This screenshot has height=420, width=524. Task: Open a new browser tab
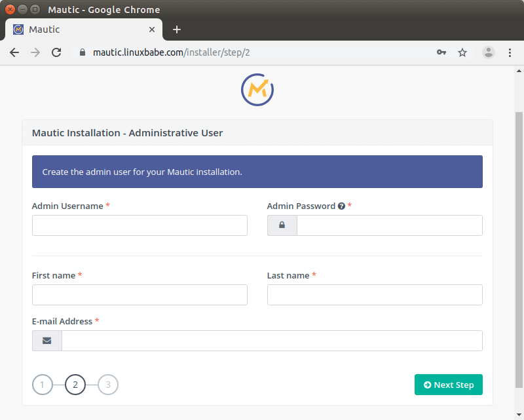tap(177, 29)
